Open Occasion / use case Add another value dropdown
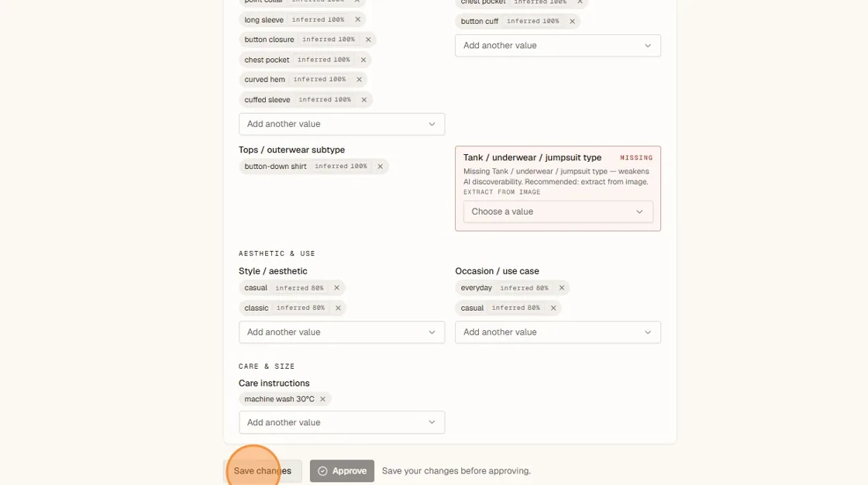 click(x=557, y=332)
